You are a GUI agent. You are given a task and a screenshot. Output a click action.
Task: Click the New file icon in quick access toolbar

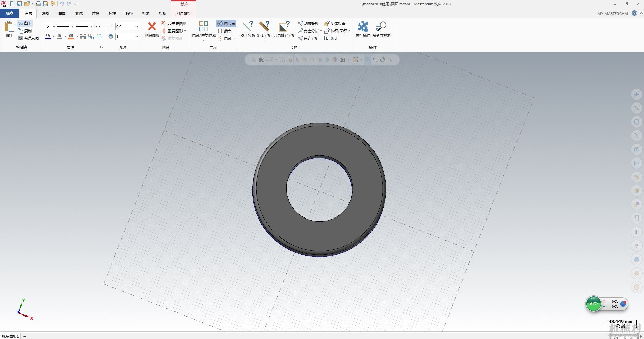pos(12,4)
